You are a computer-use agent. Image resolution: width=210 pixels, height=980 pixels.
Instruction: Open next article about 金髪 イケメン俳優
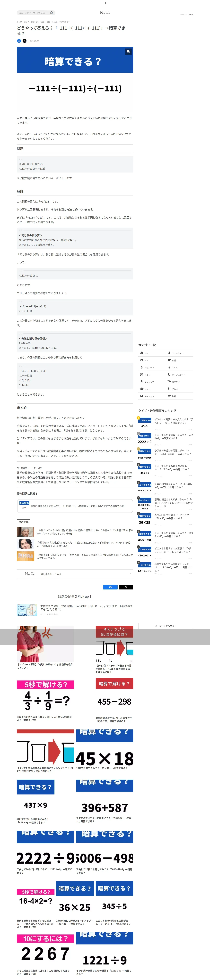click(75, 532)
